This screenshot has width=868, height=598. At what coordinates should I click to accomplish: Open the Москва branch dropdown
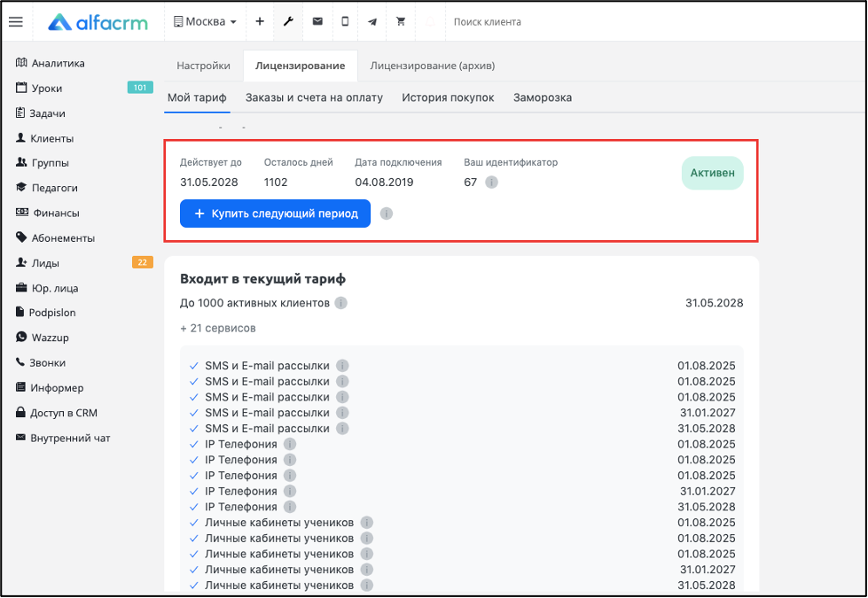[x=206, y=21]
